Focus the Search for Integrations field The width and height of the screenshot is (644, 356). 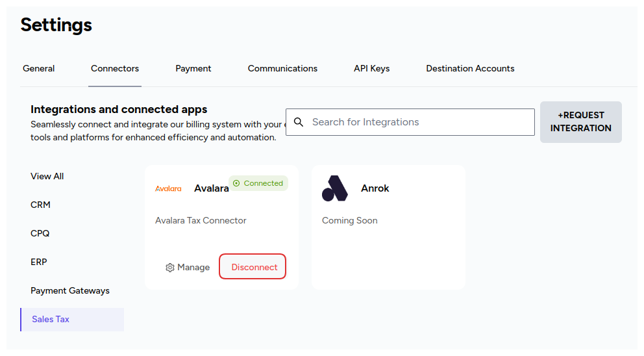pyautogui.click(x=410, y=122)
